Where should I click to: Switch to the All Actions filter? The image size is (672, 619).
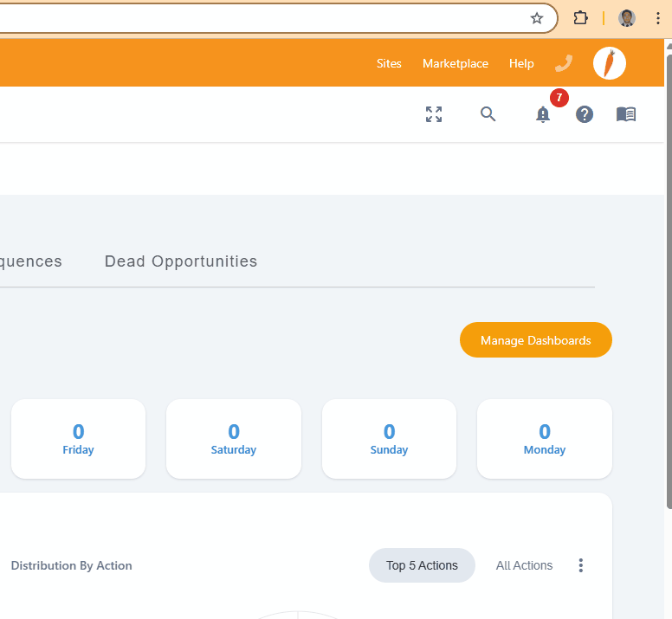point(524,565)
